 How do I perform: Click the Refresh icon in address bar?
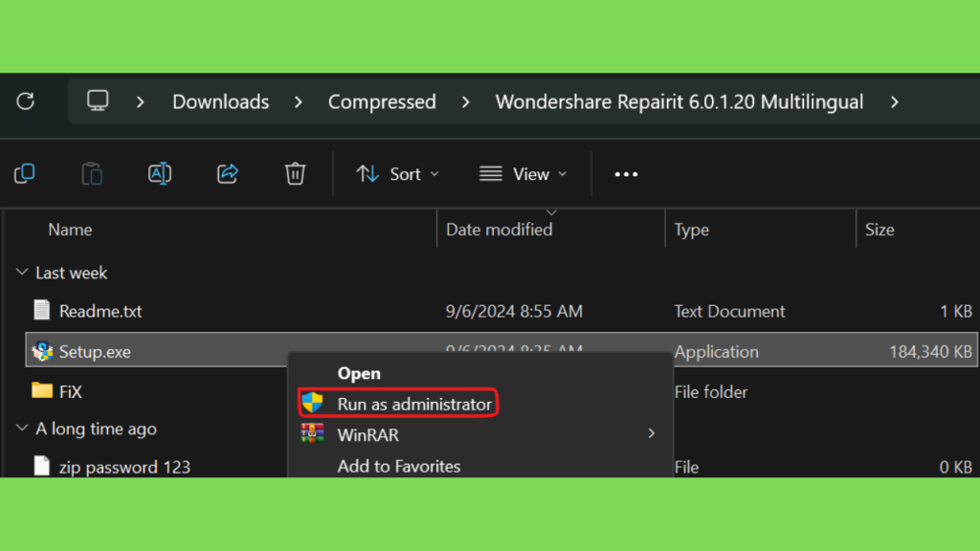click(x=26, y=101)
